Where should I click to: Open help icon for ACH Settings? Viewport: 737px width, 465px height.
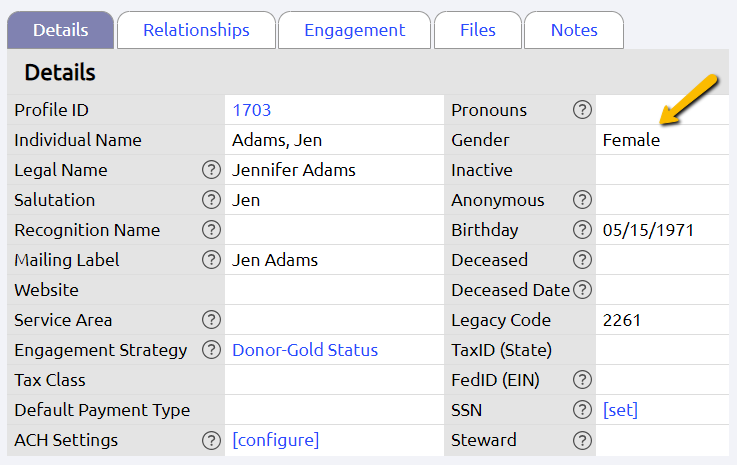coord(212,440)
